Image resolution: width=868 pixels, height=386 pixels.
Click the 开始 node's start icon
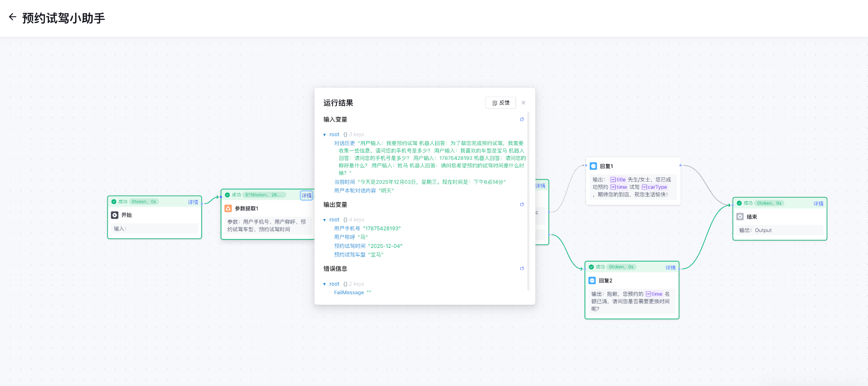(x=115, y=215)
